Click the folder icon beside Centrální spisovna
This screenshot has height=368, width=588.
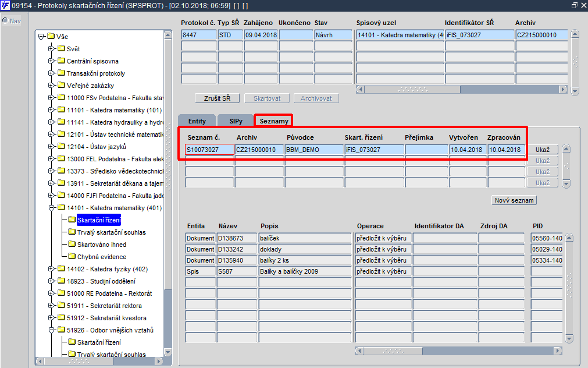click(61, 61)
